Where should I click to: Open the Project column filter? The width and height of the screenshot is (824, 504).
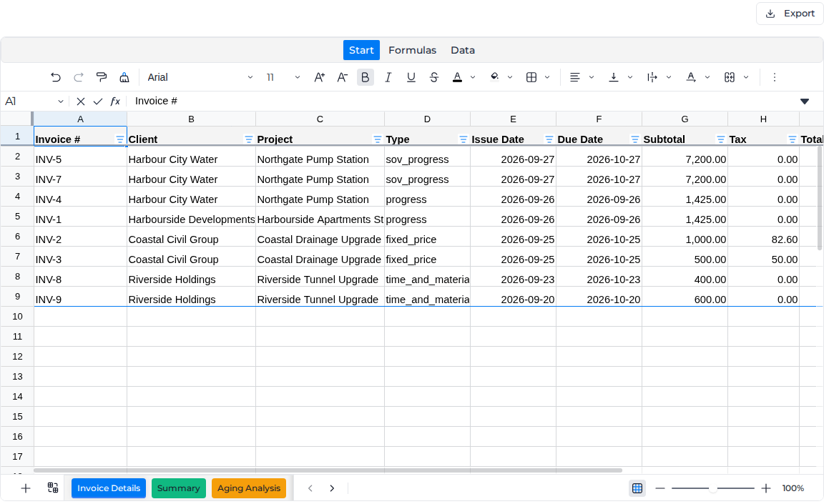378,139
